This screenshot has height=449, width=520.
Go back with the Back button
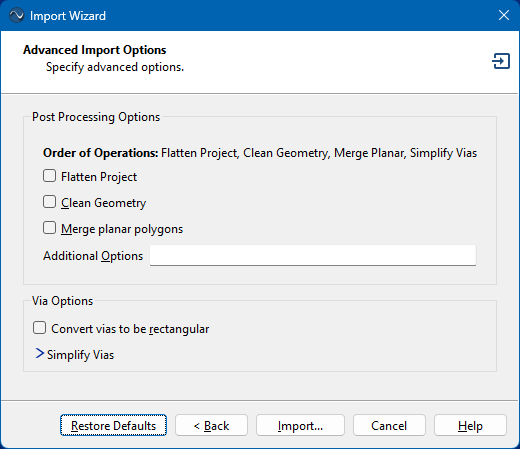click(211, 425)
